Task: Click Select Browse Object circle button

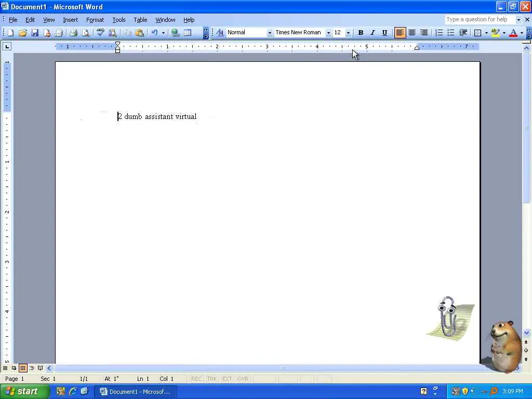Action: [526, 351]
